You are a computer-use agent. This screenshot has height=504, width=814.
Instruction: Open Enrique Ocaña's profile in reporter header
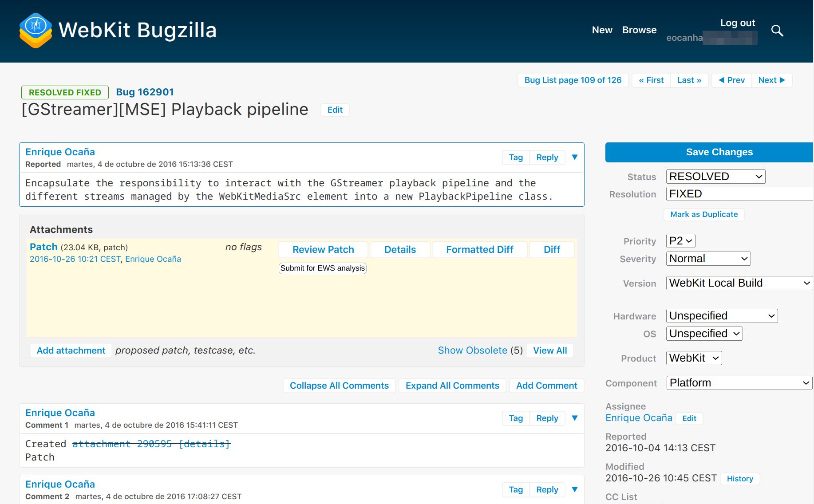[60, 152]
